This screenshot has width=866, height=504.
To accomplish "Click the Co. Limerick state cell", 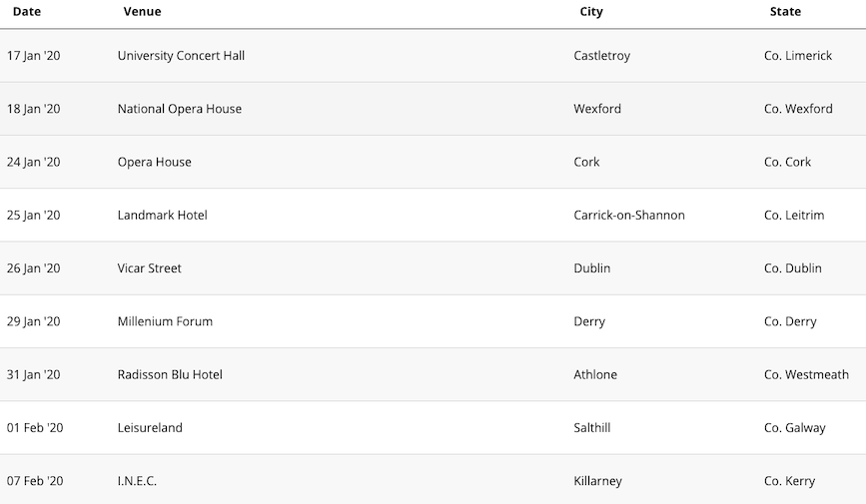I will coord(798,56).
